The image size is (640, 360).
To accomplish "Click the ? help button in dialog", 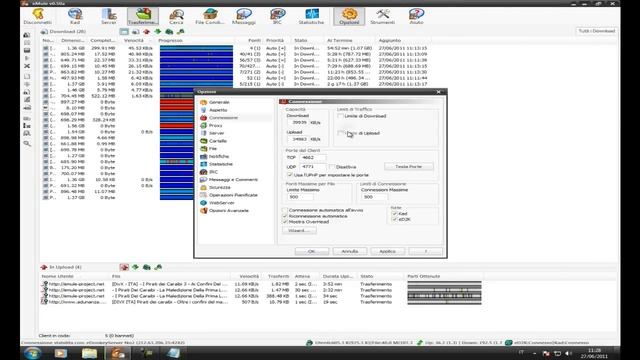I will tap(425, 251).
